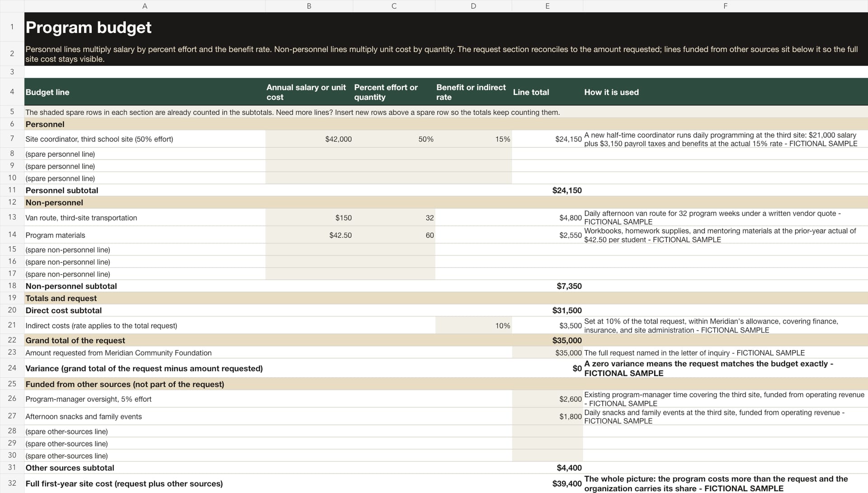The image size is (868, 493).
Task: Select the $150 unit cost cell
Action: pyautogui.click(x=309, y=217)
